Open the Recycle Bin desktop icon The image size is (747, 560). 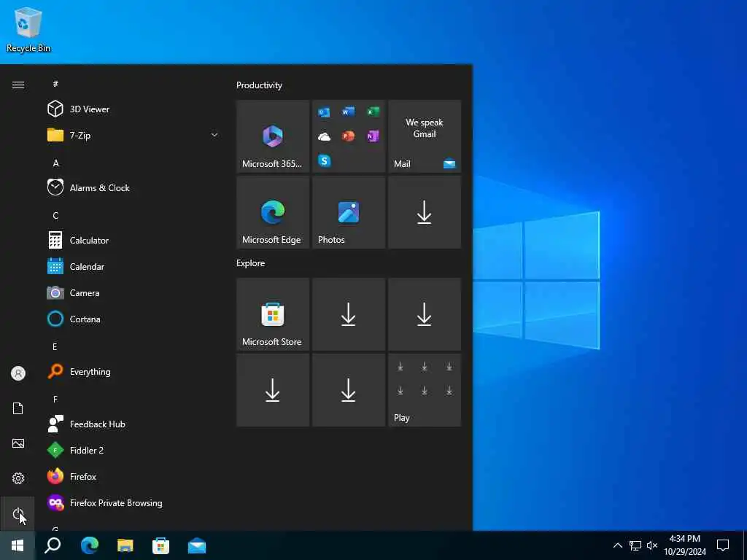click(28, 29)
